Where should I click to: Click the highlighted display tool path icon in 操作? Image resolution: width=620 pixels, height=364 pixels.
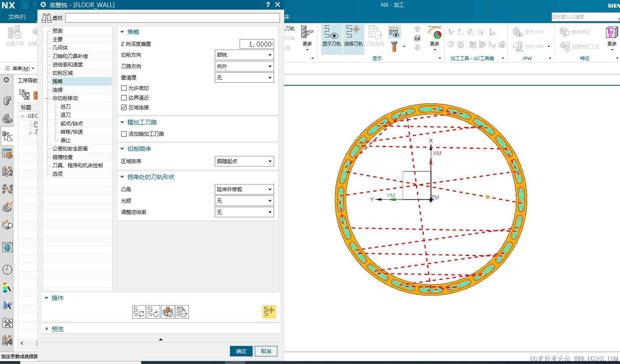(x=269, y=311)
